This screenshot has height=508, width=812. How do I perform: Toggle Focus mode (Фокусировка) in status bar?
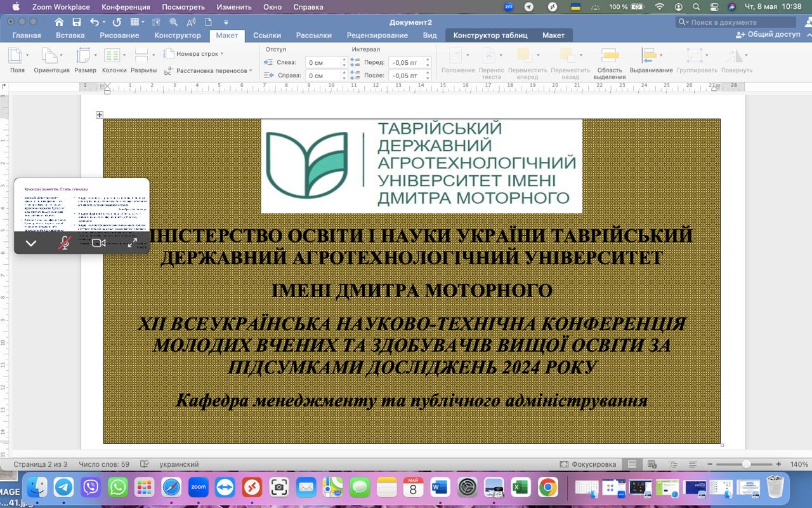pos(587,464)
